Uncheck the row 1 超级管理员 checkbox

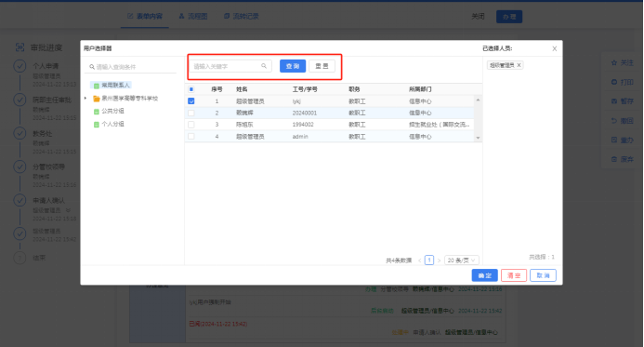191,101
